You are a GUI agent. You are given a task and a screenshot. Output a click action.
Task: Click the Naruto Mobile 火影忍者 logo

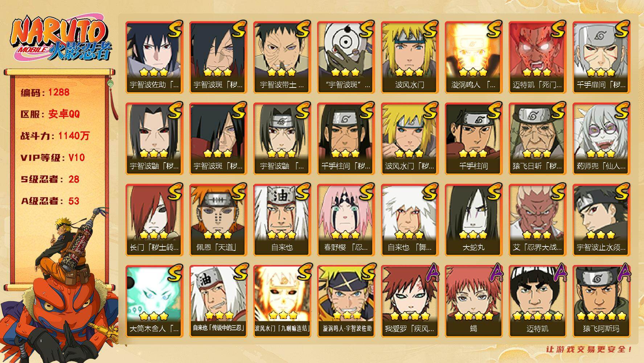tap(61, 39)
